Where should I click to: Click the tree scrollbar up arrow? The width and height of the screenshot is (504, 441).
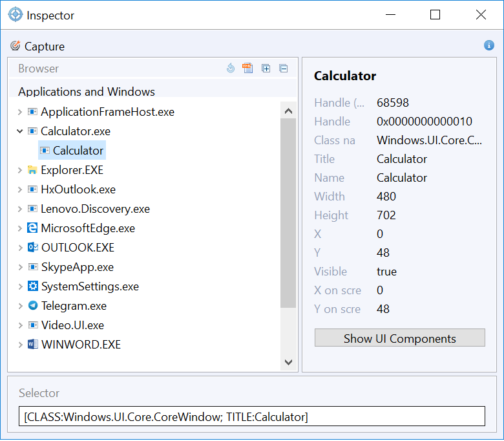point(288,111)
